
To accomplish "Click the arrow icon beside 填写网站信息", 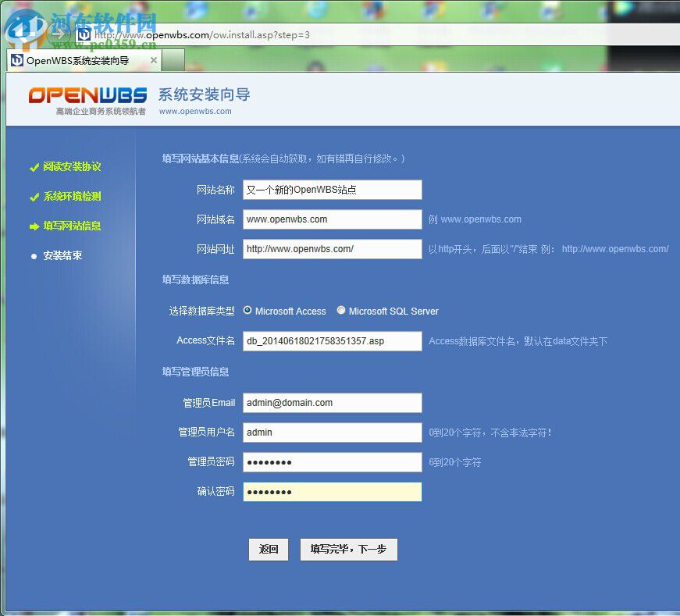I will point(33,226).
